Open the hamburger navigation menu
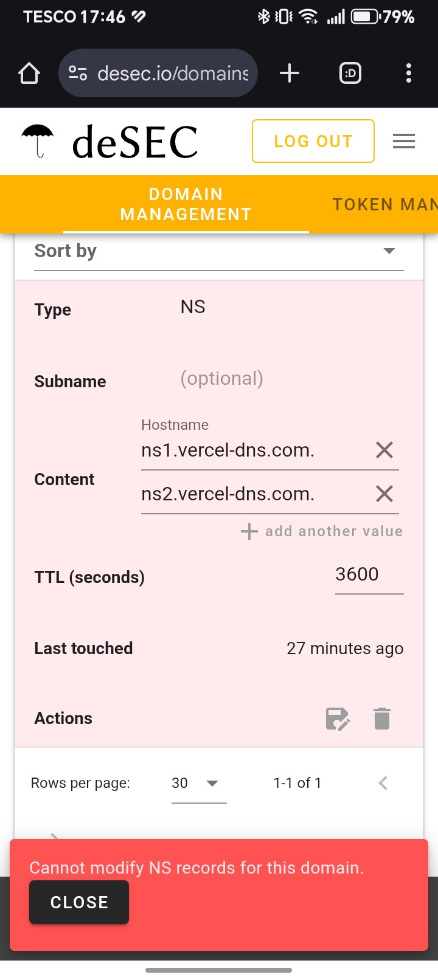438x980 pixels. [403, 142]
